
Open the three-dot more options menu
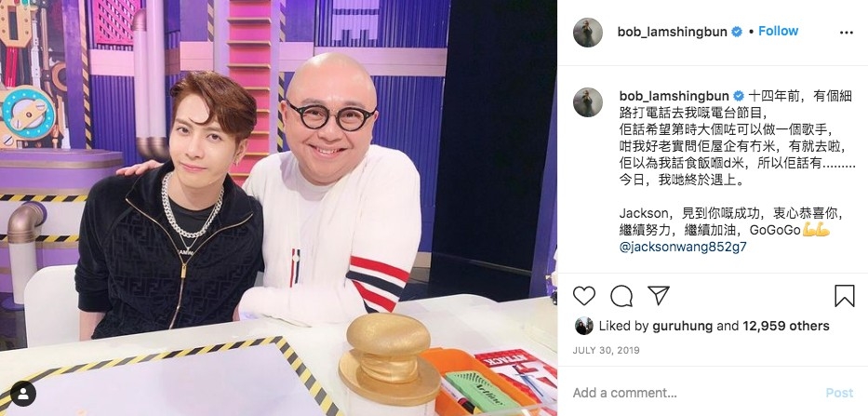pyautogui.click(x=847, y=33)
